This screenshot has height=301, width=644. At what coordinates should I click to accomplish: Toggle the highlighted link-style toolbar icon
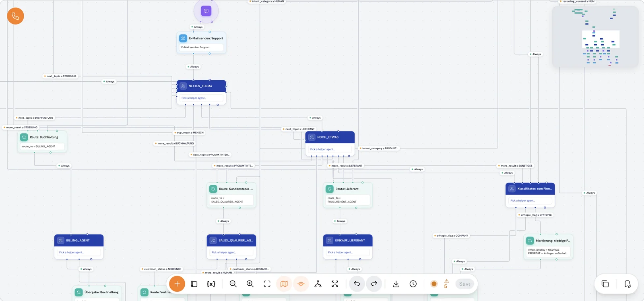pyautogui.click(x=301, y=284)
